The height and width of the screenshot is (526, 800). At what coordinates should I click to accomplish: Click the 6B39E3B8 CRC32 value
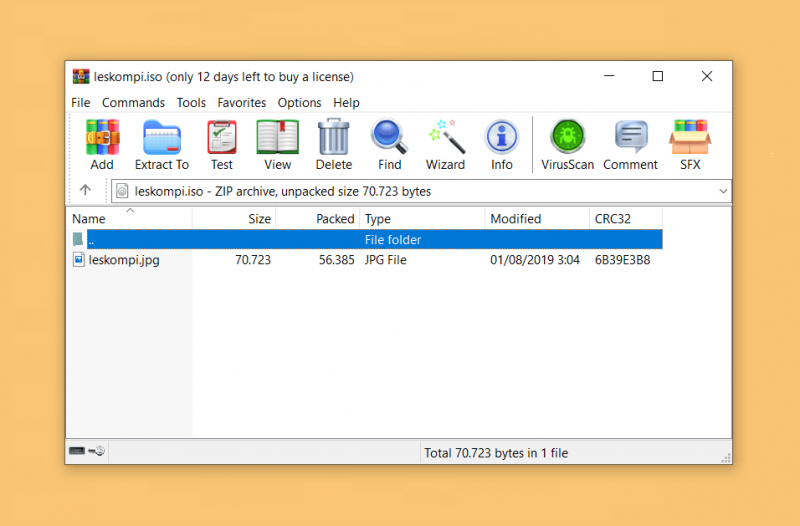pyautogui.click(x=622, y=260)
